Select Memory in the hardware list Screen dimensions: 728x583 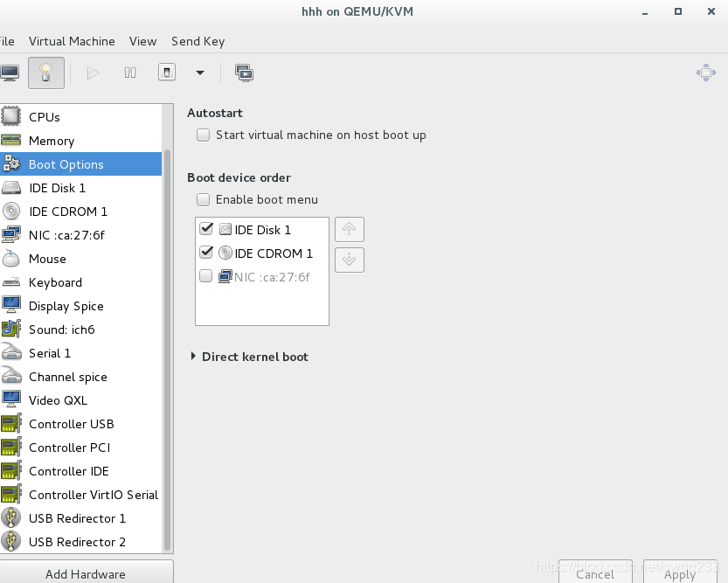click(x=80, y=141)
